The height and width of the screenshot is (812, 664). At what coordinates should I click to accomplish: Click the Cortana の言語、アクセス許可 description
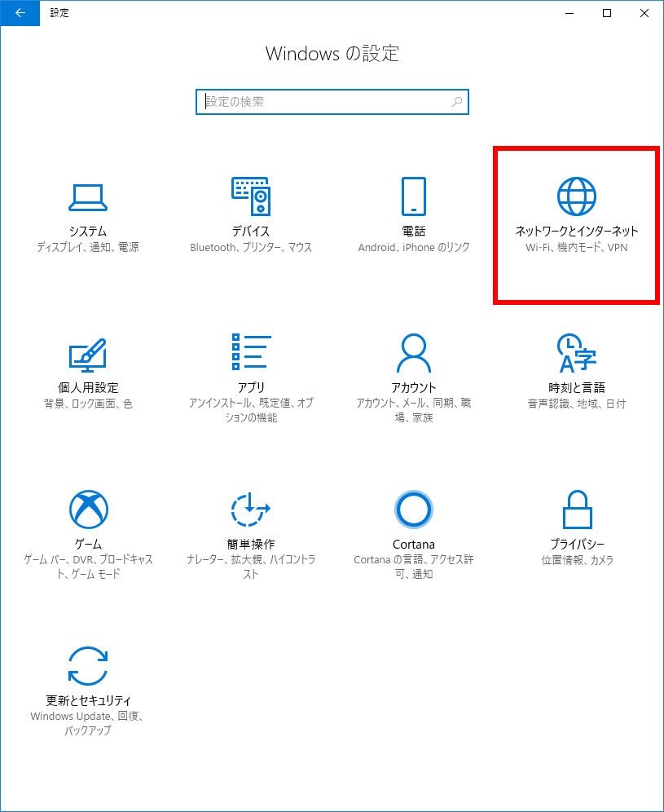point(414,567)
